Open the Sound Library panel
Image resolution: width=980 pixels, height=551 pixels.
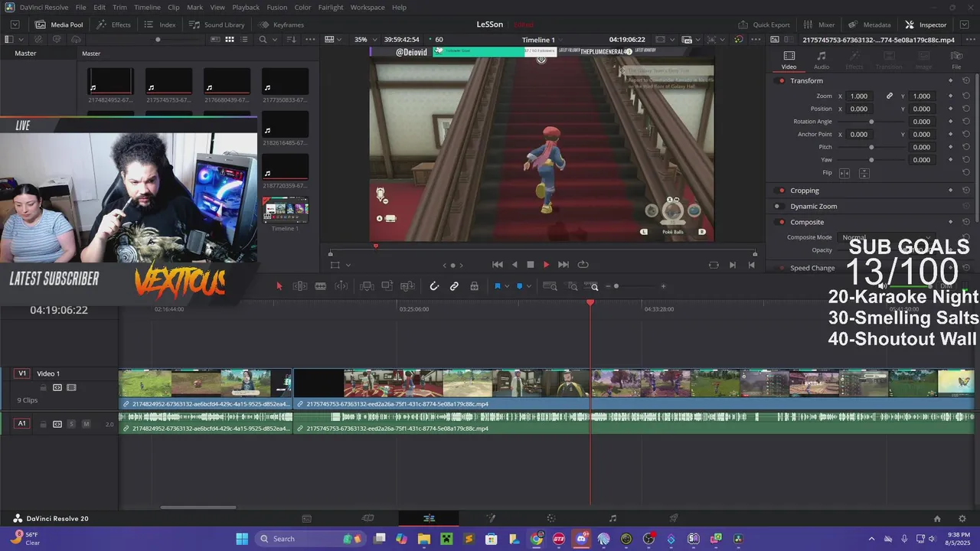(217, 24)
